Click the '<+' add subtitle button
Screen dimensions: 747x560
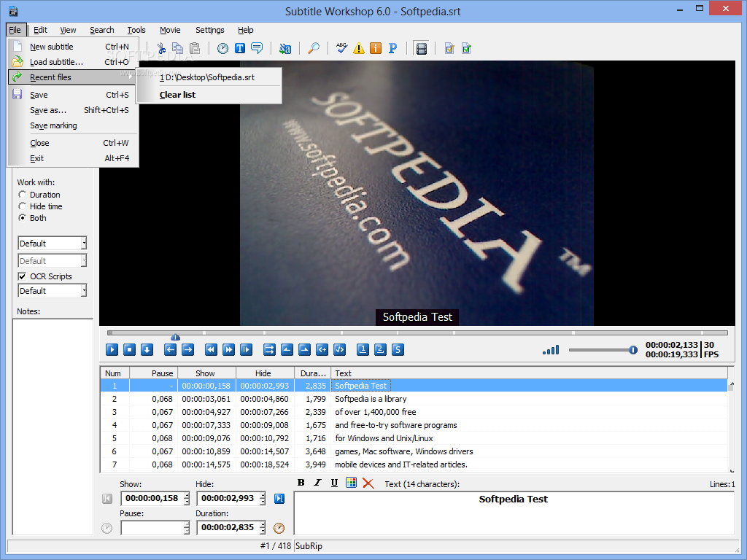pos(322,350)
